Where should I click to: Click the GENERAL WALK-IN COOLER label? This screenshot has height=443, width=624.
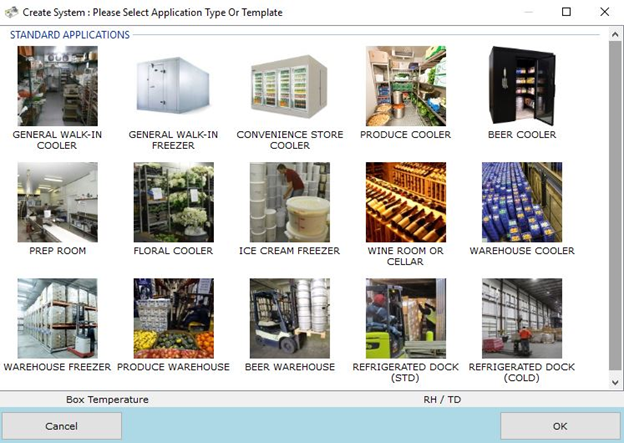[x=57, y=140]
